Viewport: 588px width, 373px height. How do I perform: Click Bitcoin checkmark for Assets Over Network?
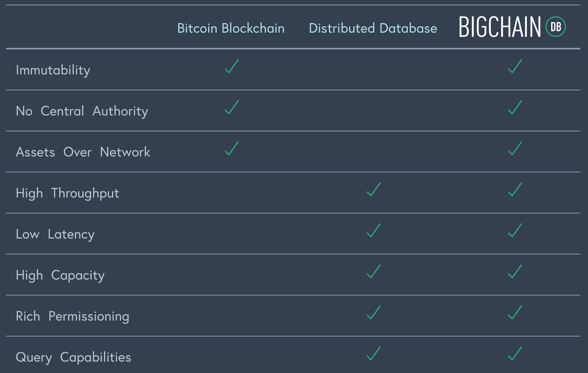coord(231,149)
